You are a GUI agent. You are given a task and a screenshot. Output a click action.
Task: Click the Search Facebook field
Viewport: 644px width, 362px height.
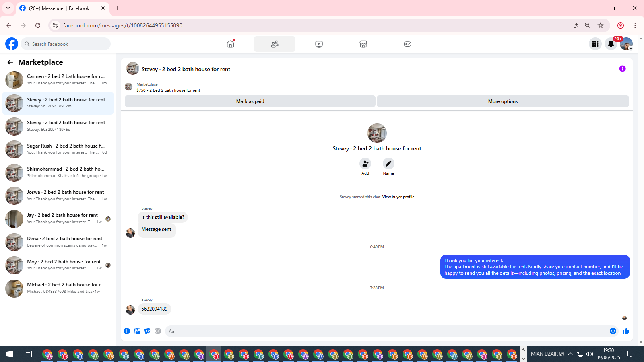[x=66, y=44]
